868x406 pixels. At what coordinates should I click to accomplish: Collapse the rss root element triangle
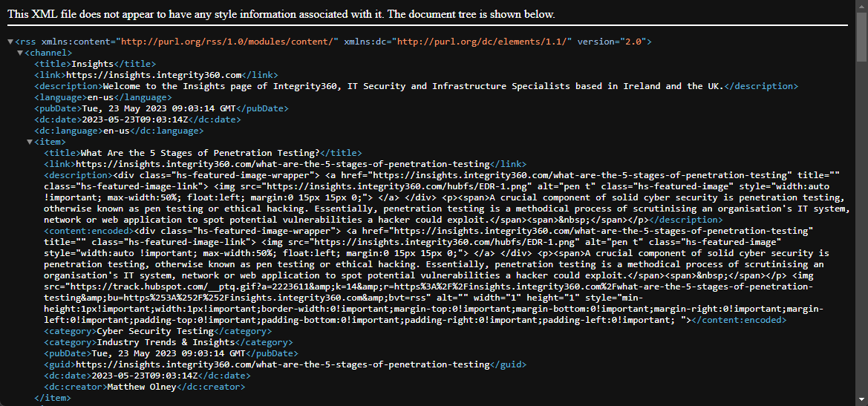(x=9, y=42)
